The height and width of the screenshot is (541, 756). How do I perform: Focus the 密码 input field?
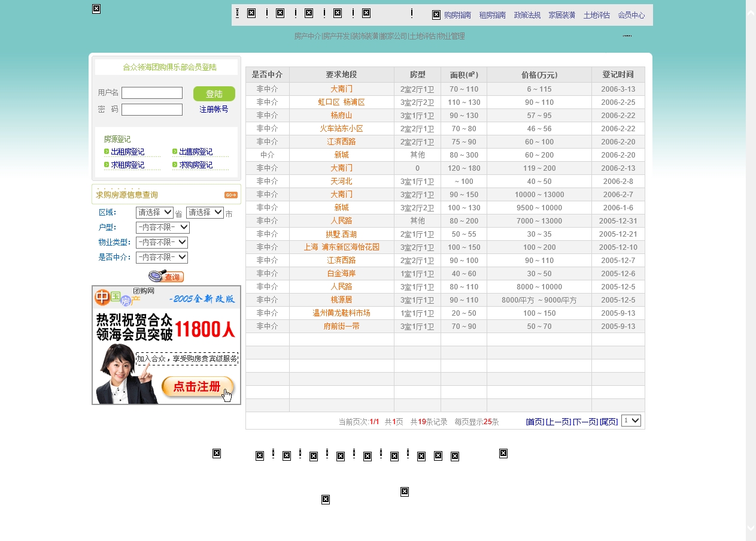pos(152,110)
